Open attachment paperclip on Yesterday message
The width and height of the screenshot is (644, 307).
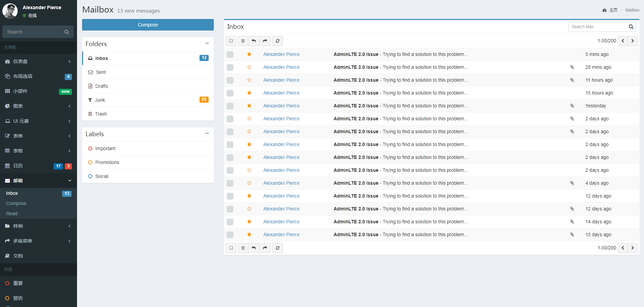pyautogui.click(x=572, y=106)
